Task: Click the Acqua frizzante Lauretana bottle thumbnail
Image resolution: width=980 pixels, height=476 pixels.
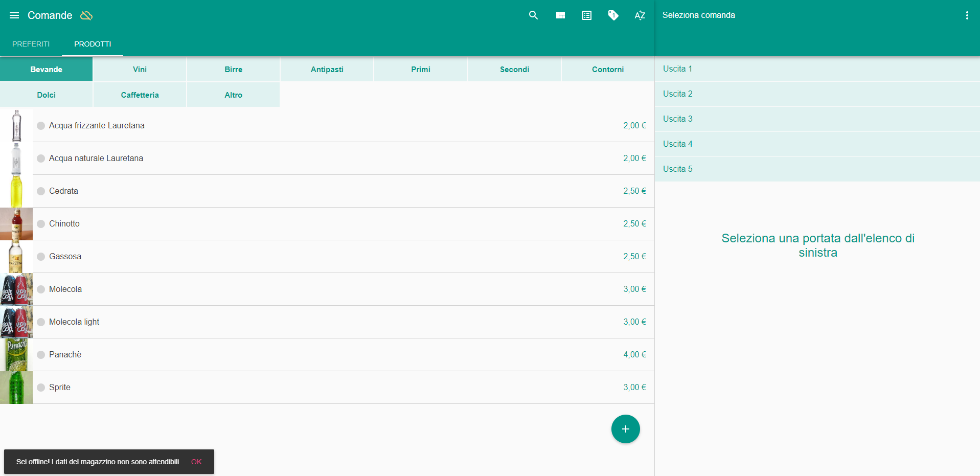Action: click(x=16, y=126)
